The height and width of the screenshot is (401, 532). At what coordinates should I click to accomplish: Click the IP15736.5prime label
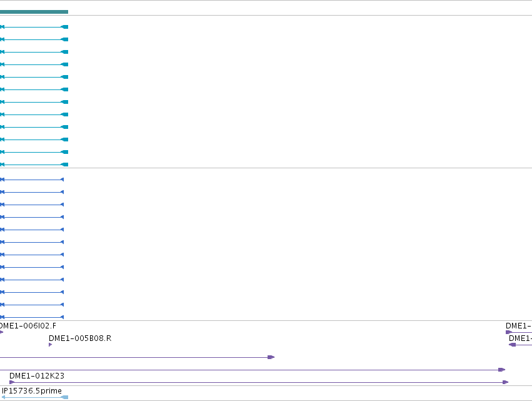pos(32,391)
